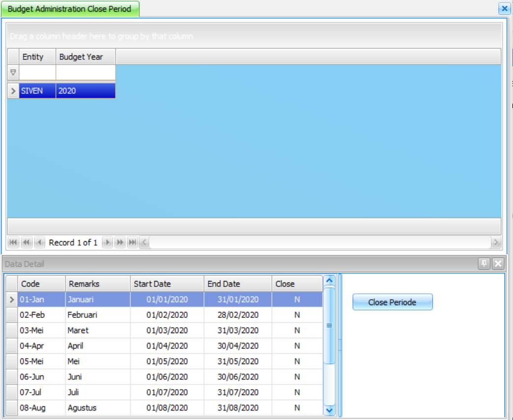The width and height of the screenshot is (513, 420).
Task: Click the Maret remarks cell
Action: pyautogui.click(x=98, y=331)
